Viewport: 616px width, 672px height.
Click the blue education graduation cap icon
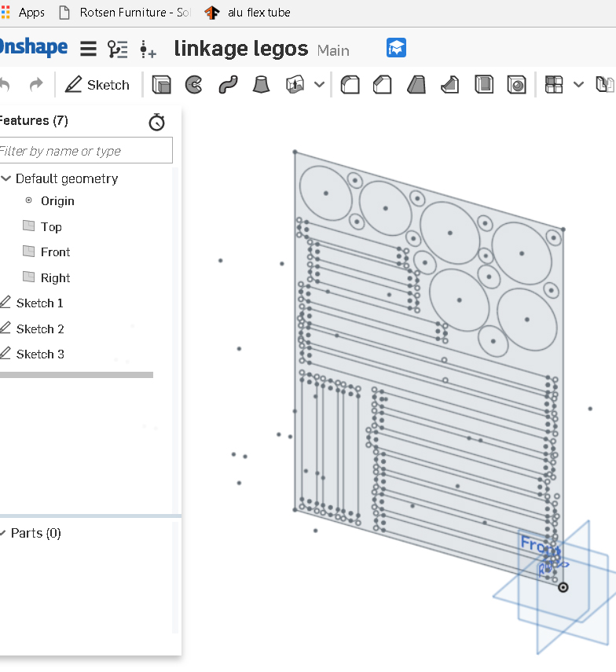[x=396, y=48]
